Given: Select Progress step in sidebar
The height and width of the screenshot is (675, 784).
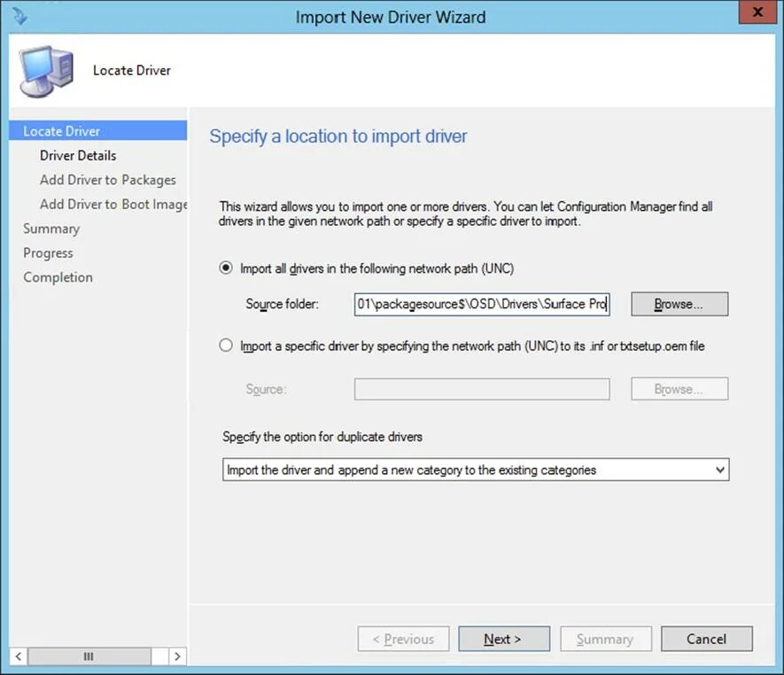Looking at the screenshot, I should 48,253.
